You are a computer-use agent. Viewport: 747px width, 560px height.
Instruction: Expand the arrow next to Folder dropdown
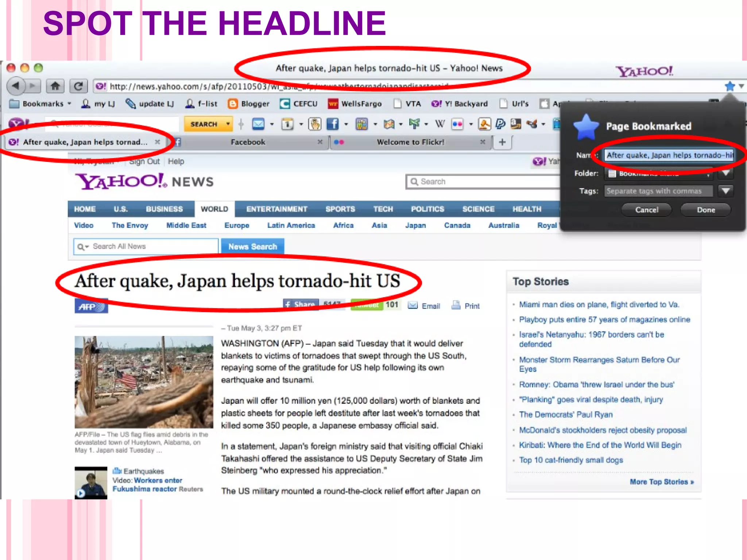coord(725,173)
